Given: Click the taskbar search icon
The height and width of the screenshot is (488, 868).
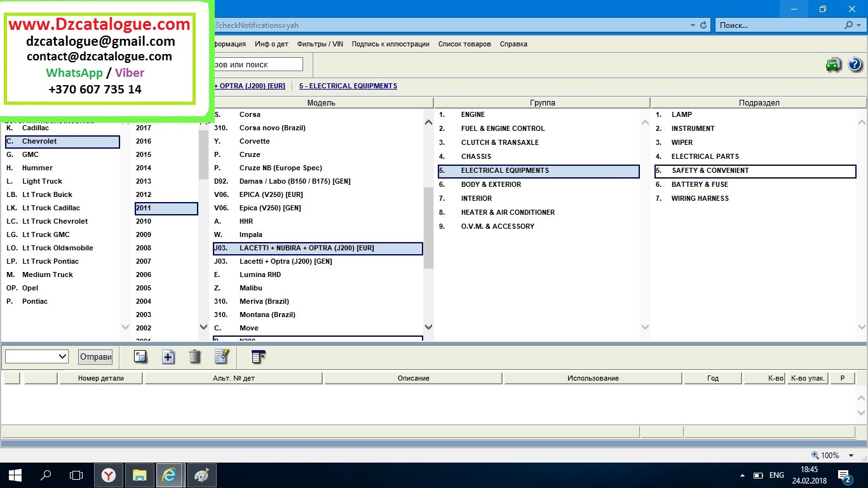Looking at the screenshot, I should (46, 475).
